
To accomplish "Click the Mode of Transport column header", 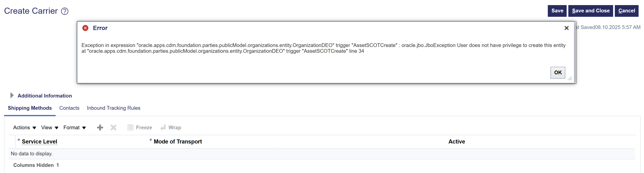I will click(178, 141).
